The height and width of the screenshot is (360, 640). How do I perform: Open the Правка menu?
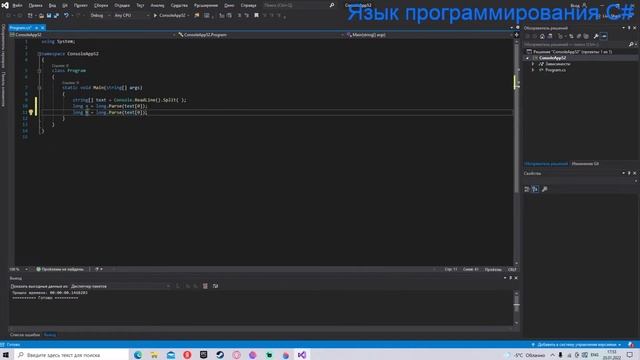click(36, 5)
